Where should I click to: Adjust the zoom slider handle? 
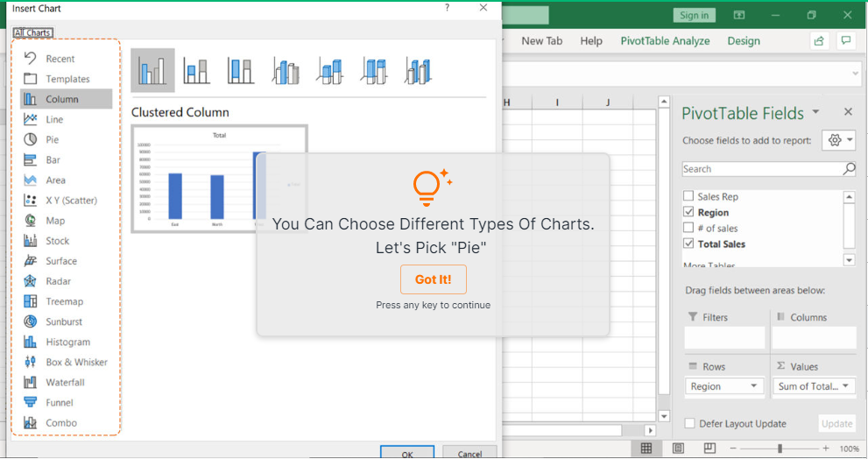[780, 448]
